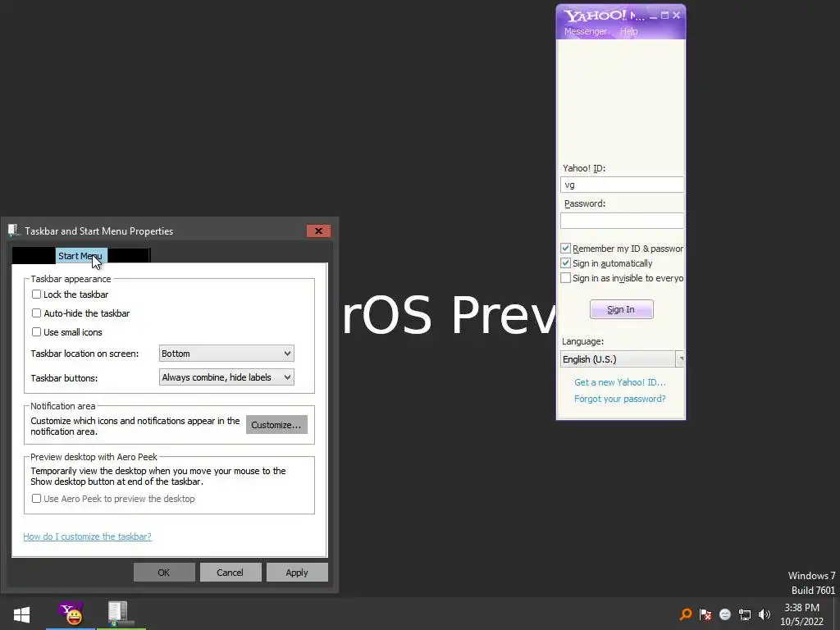Click the Password input field
This screenshot has height=630, width=840.
pos(622,220)
